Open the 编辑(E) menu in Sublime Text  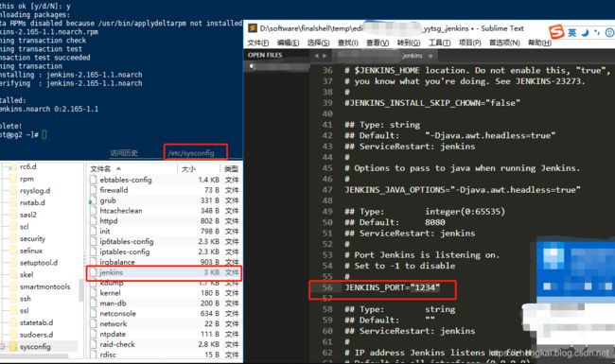tap(288, 43)
